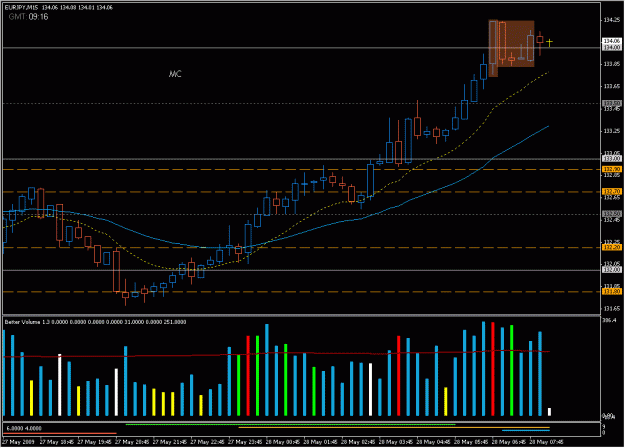Click the yellow cross candle at the latest price

pos(549,42)
